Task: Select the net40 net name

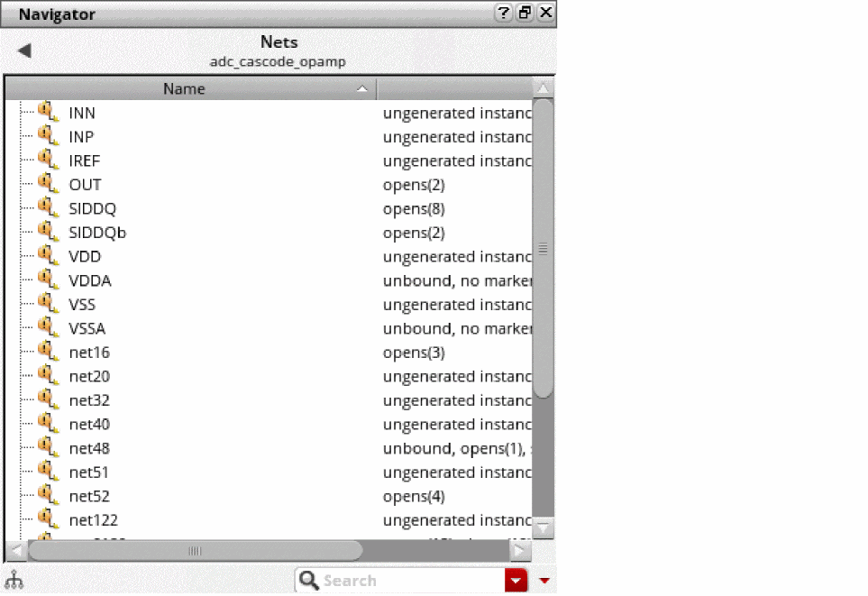Action: (x=89, y=425)
